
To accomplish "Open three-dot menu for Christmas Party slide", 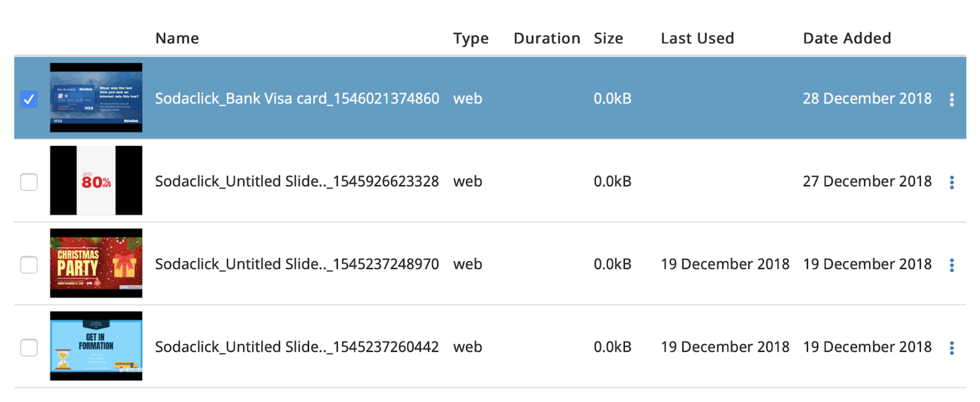I will click(952, 265).
